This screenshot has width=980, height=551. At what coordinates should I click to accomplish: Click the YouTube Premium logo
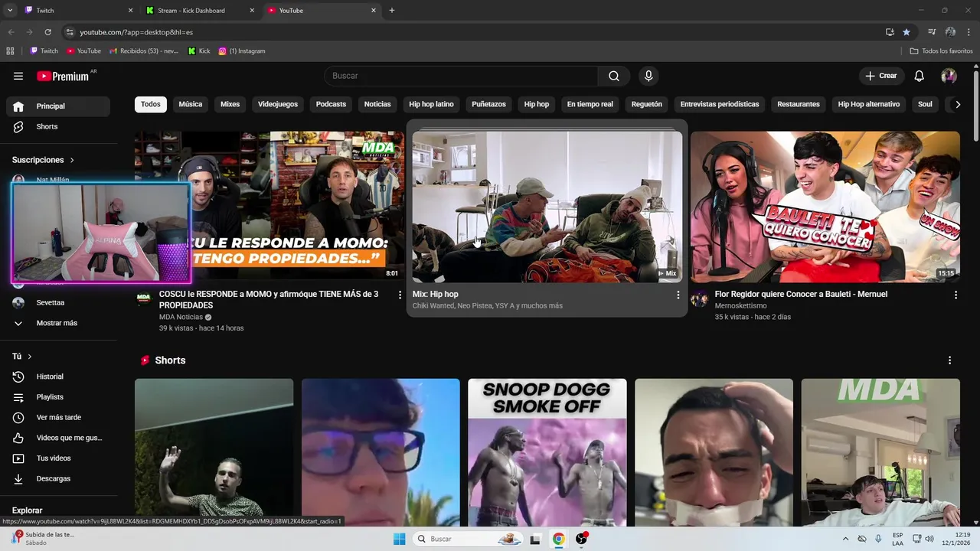(64, 76)
